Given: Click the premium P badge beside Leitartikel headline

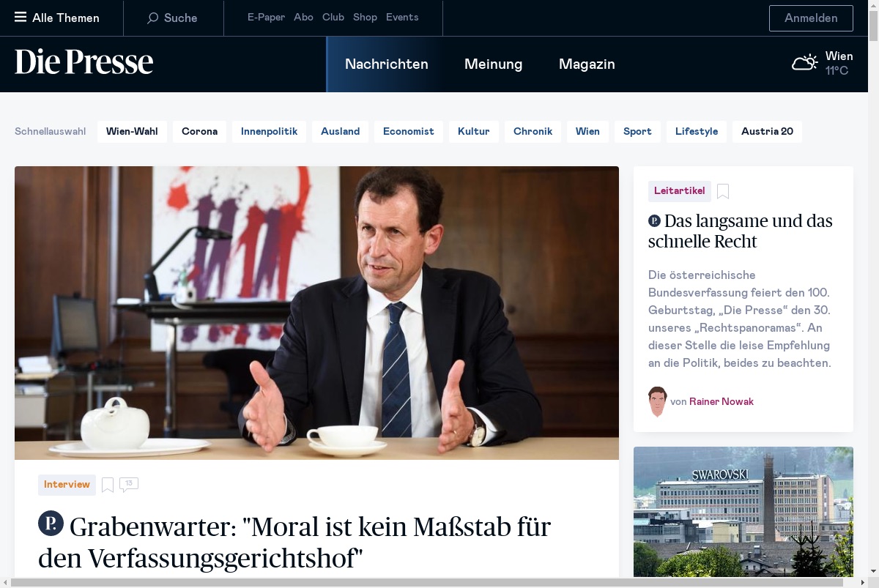Looking at the screenshot, I should (x=654, y=220).
